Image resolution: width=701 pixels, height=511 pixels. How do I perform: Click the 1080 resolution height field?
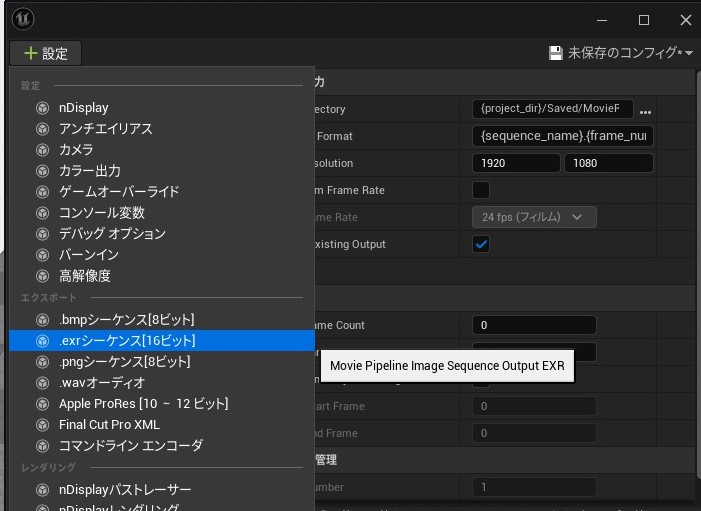[x=608, y=163]
